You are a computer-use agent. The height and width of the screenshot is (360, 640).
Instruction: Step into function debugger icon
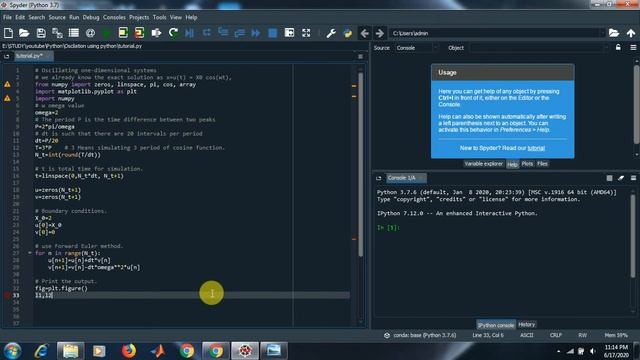click(223, 33)
